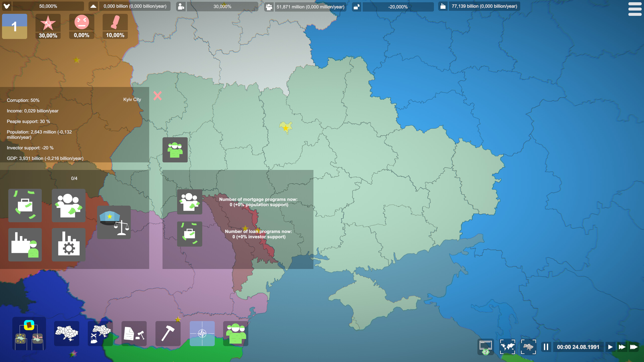Open the mortgage programs people icon
The height and width of the screenshot is (362, 644).
190,201
